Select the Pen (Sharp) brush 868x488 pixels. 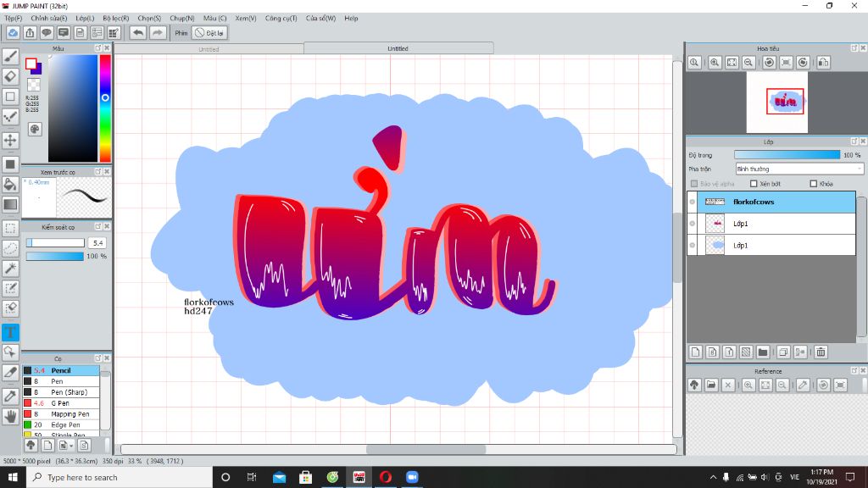click(x=61, y=392)
